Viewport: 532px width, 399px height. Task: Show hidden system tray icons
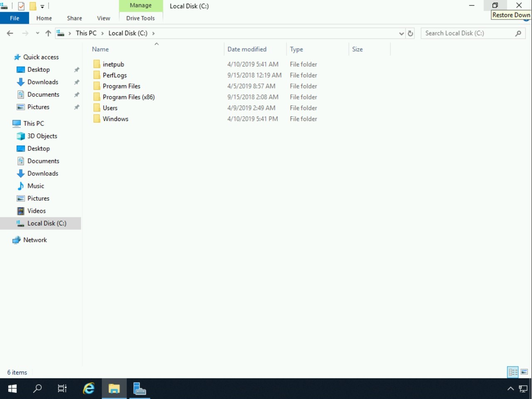510,389
